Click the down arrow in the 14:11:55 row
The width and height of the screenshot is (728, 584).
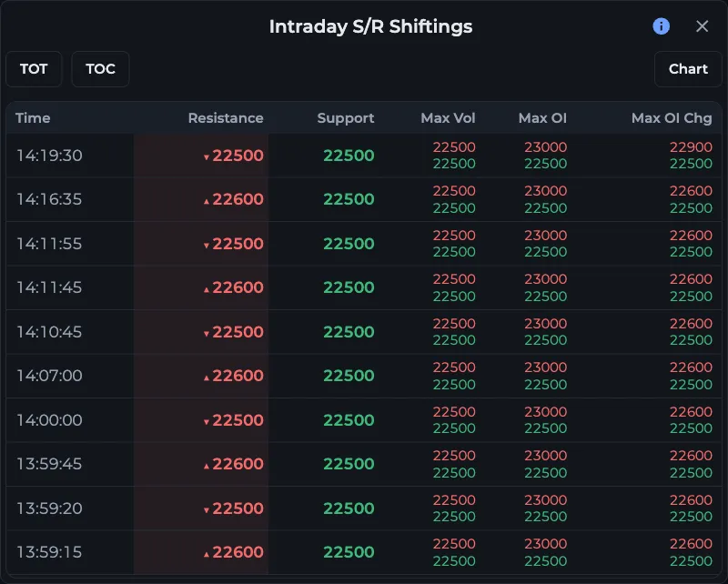coord(207,246)
